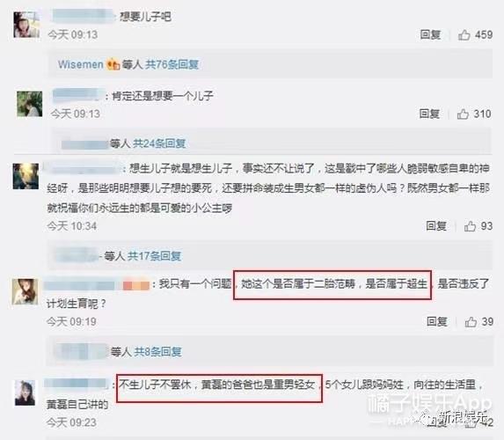Reply to 肯定还是想要一个儿子 comment
This screenshot has width=504, height=440.
(429, 114)
